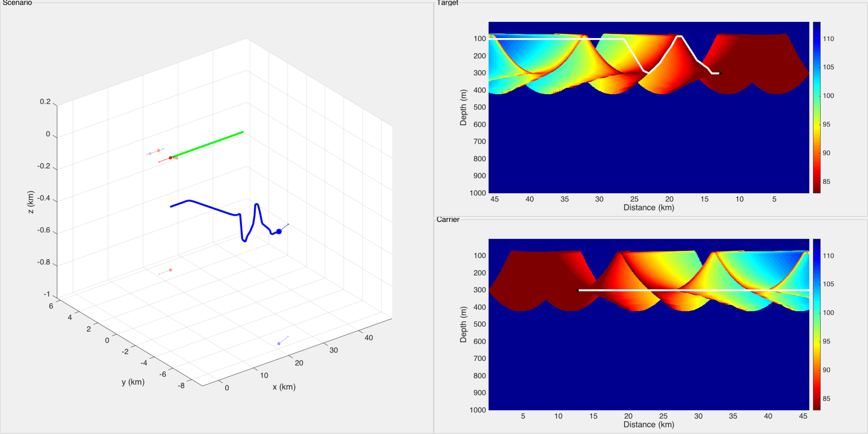Click the large blue dot at trajectory end
The image size is (868, 434).
click(279, 231)
